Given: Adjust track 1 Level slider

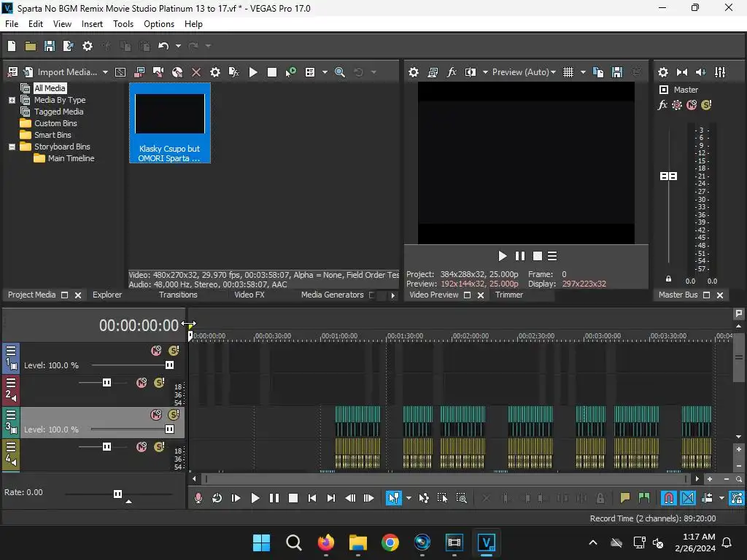Looking at the screenshot, I should pyautogui.click(x=169, y=365).
